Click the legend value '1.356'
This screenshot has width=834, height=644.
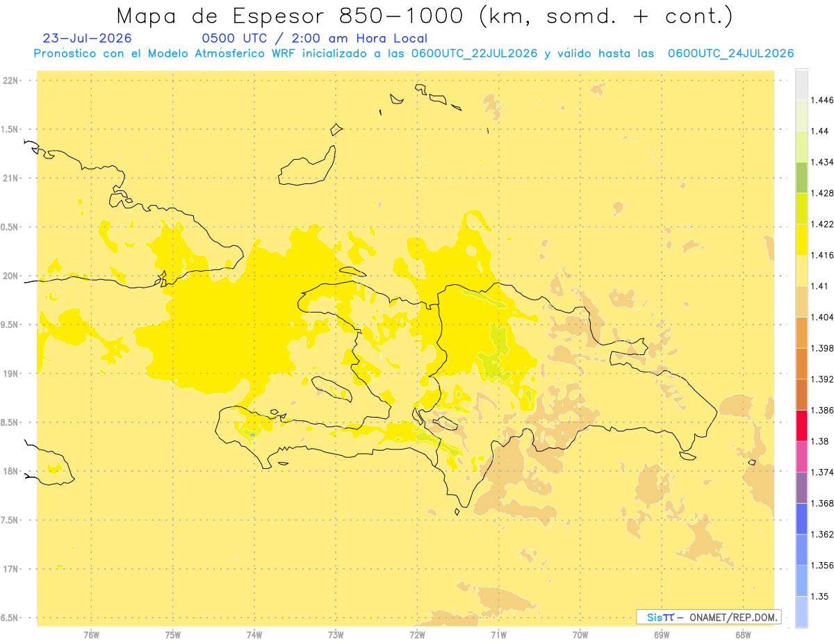tap(821, 565)
